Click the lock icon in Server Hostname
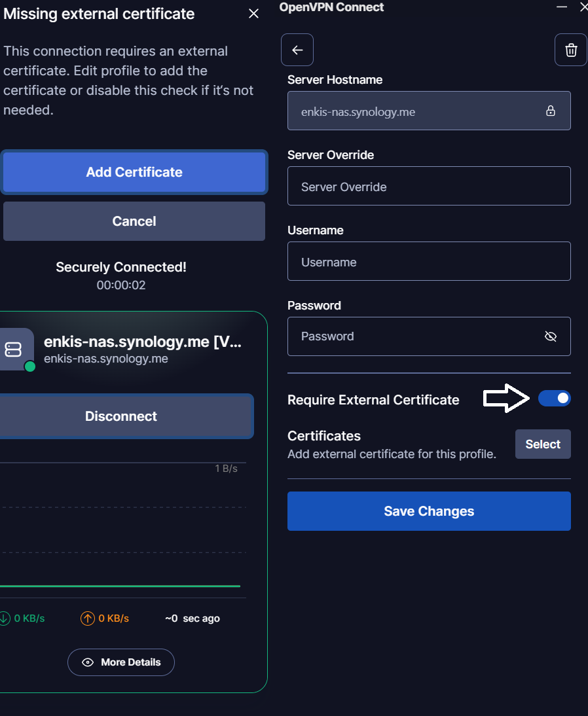This screenshot has height=716, width=588. tap(551, 111)
